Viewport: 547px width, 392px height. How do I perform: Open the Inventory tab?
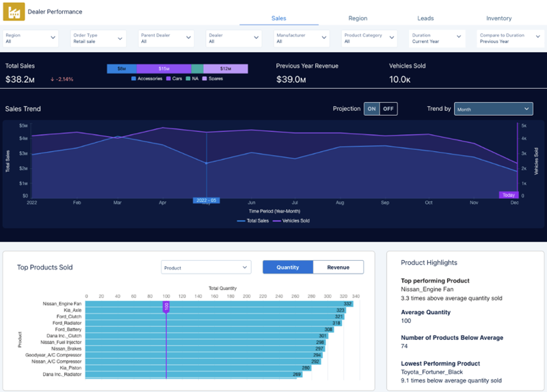click(x=499, y=18)
